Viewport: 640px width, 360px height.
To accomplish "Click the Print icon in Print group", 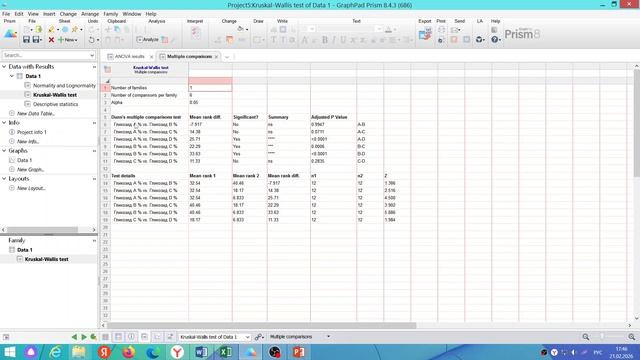I will 441,30.
